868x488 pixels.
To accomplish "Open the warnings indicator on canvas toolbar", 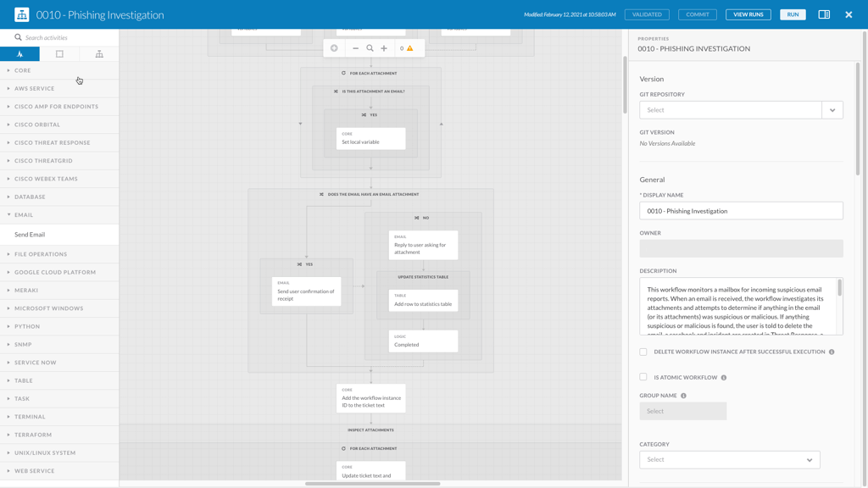I will 407,48.
